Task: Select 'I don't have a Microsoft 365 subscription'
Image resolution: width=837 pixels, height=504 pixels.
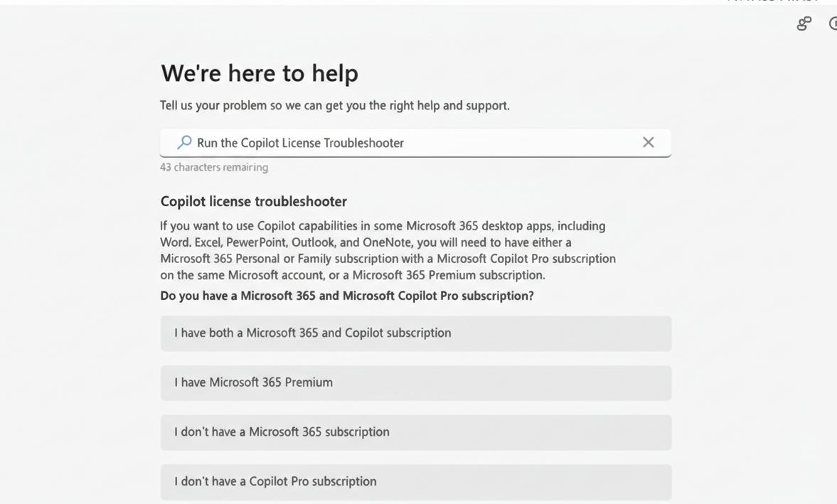Action: 416,431
